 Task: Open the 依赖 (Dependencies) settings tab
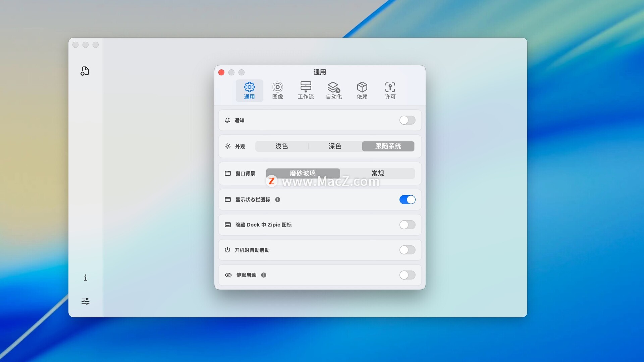[362, 90]
